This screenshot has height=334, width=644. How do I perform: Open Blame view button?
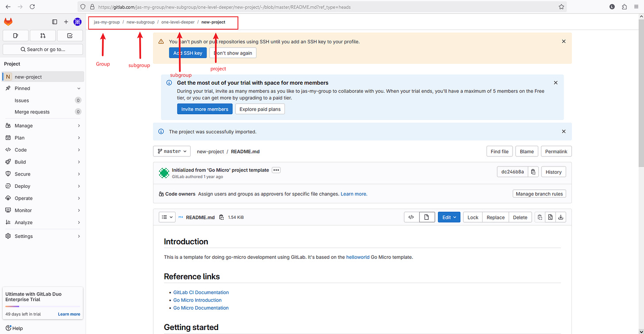(527, 151)
